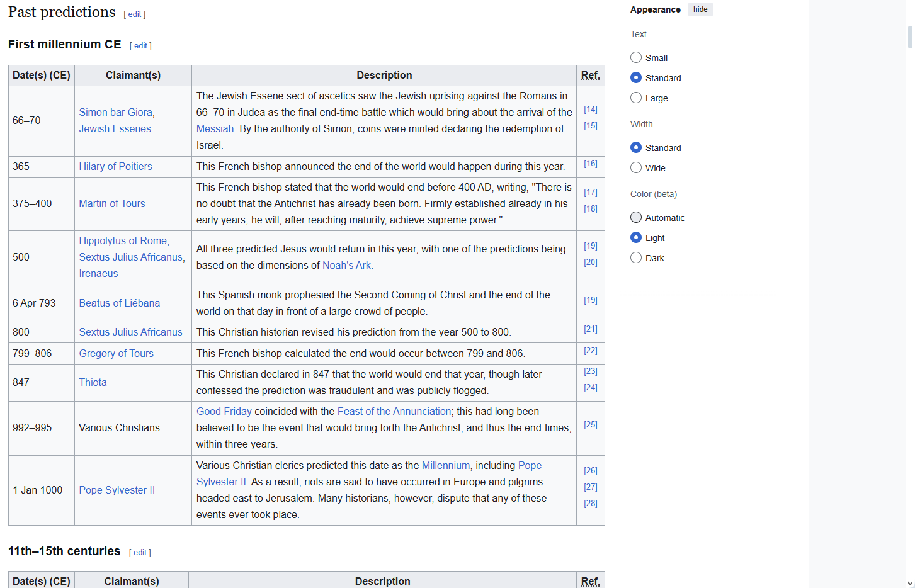
Task: Open the Good Friday link
Action: point(224,411)
